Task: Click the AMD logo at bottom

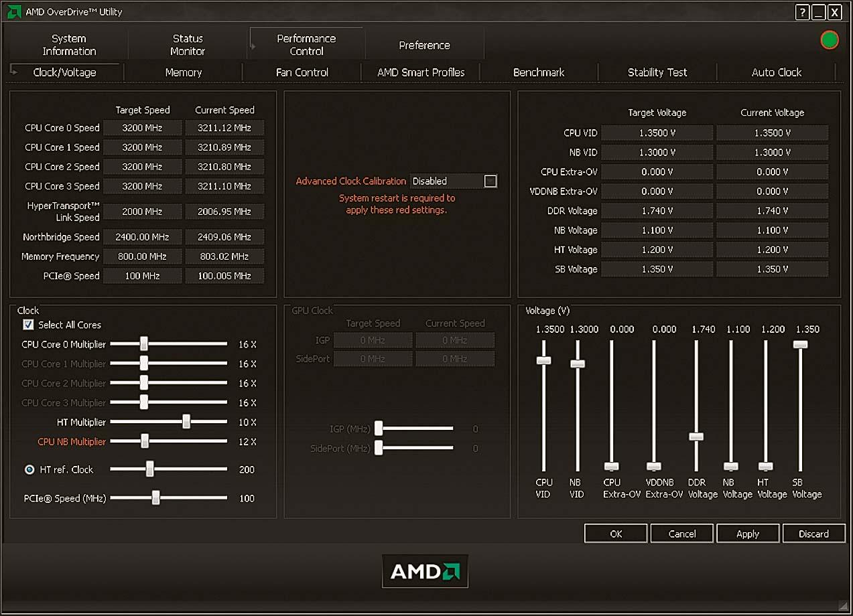Action: pos(425,571)
